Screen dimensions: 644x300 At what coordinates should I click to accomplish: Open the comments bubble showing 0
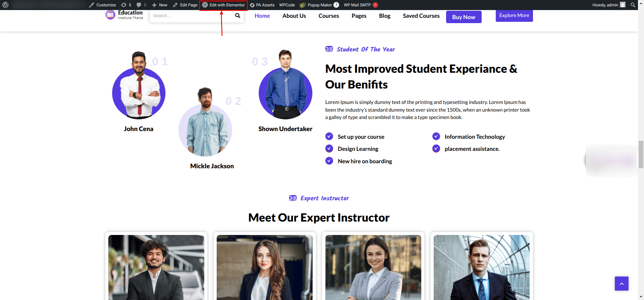tap(141, 5)
